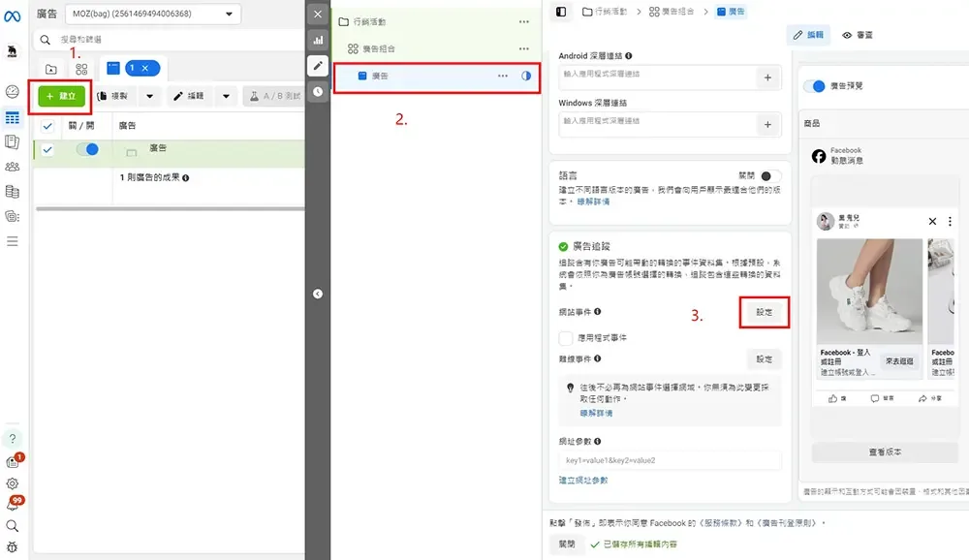Image resolution: width=969 pixels, height=560 pixels.
Task: Toggle the 廣告預覽 preview switch
Action: tap(815, 86)
